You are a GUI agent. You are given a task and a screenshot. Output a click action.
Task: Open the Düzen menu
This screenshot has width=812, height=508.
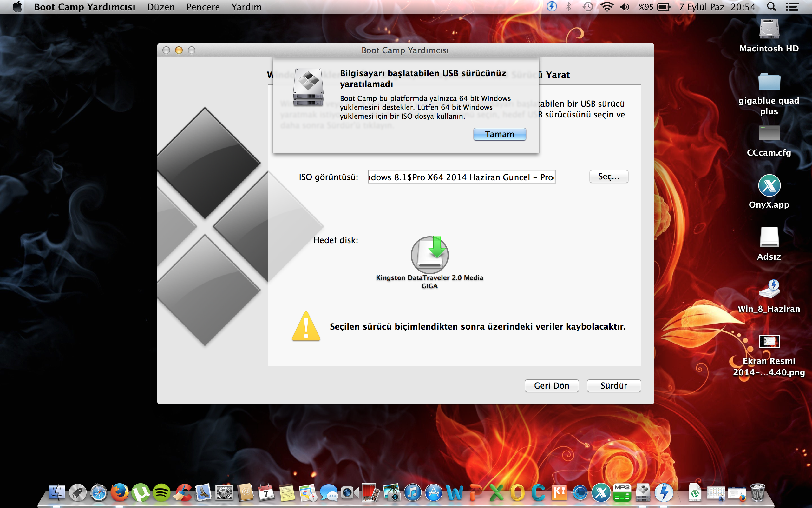pyautogui.click(x=161, y=7)
